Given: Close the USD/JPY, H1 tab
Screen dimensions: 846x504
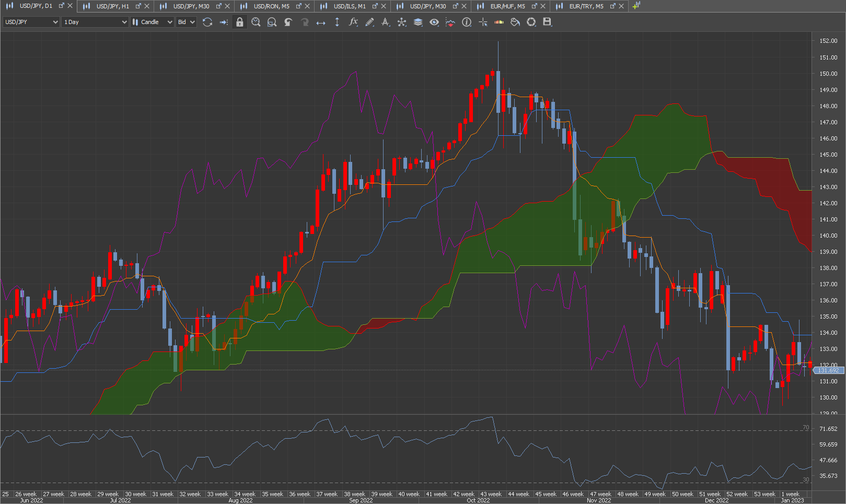Looking at the screenshot, I should (147, 6).
